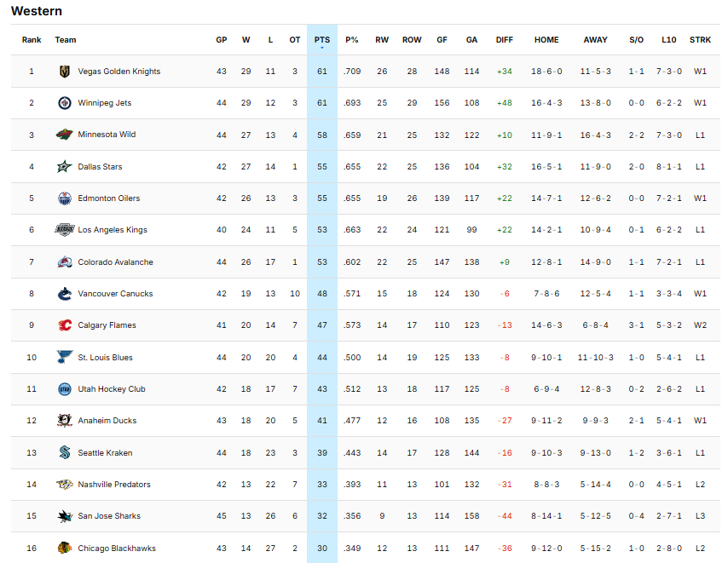Screen dimensions: 728x563
Task: Click the Utah Hockey Club logo
Action: point(65,389)
